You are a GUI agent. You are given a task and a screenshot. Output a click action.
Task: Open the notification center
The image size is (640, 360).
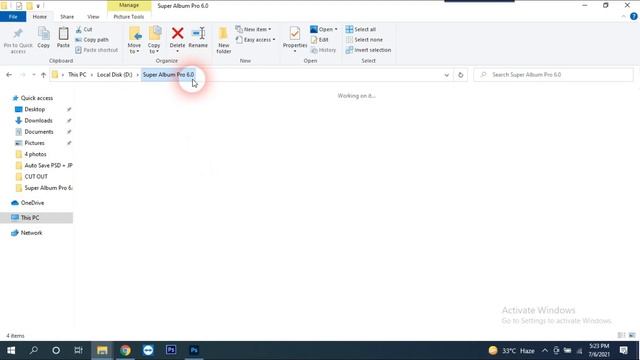tap(624, 350)
